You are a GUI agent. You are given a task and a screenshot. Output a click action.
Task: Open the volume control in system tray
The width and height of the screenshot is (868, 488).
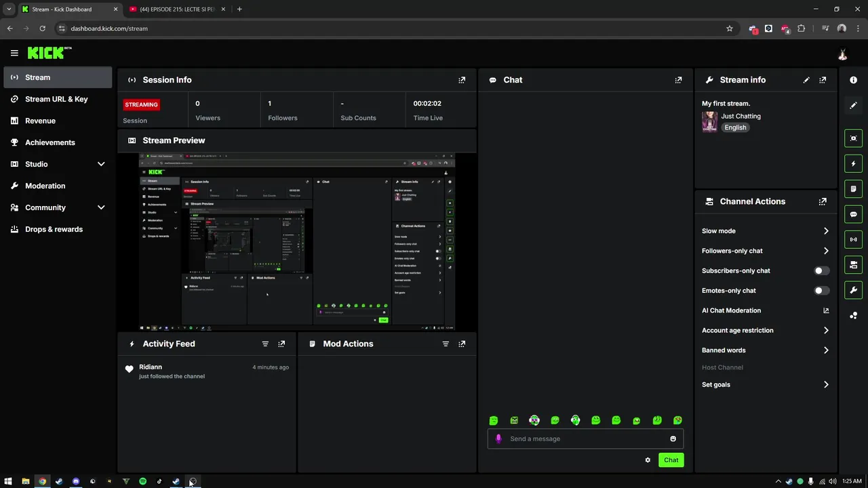[832, 481]
